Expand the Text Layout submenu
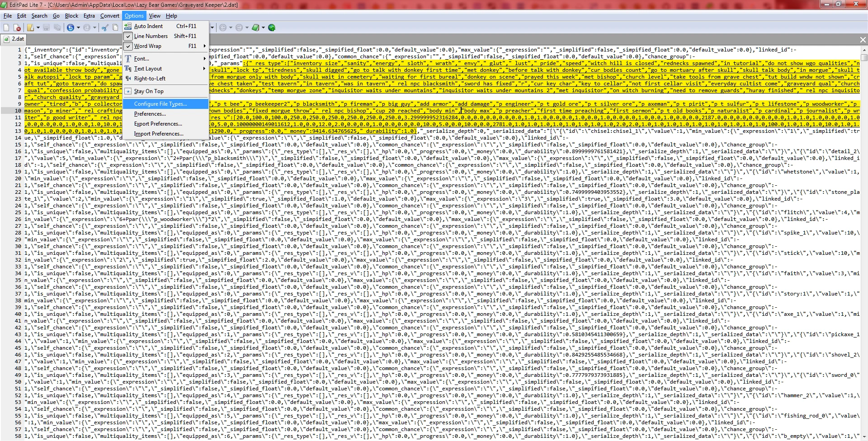This screenshot has width=868, height=441. tap(165, 69)
